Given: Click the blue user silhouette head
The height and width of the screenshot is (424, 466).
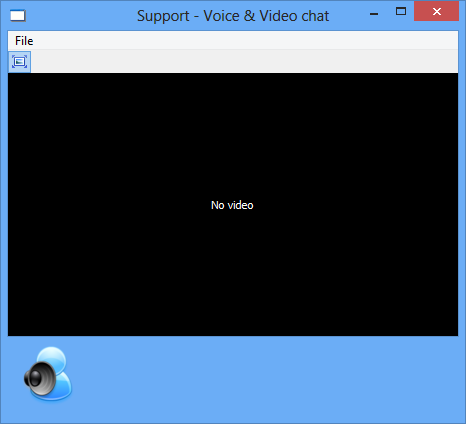Looking at the screenshot, I should coord(52,359).
